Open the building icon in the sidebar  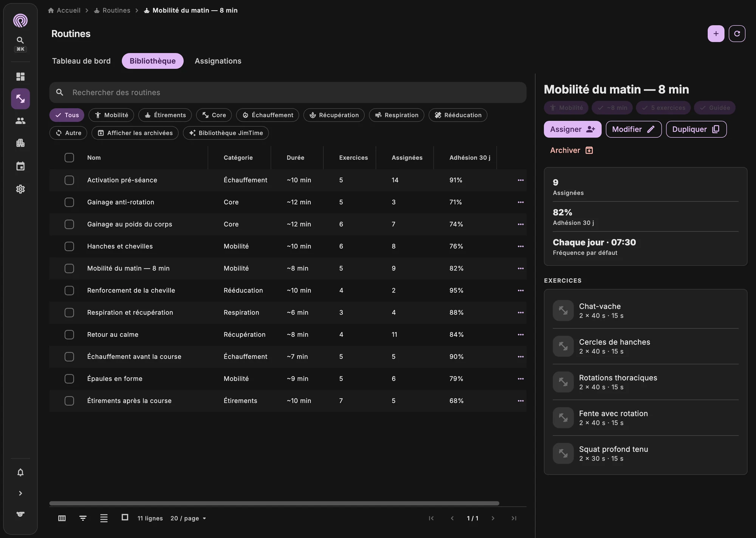20,143
